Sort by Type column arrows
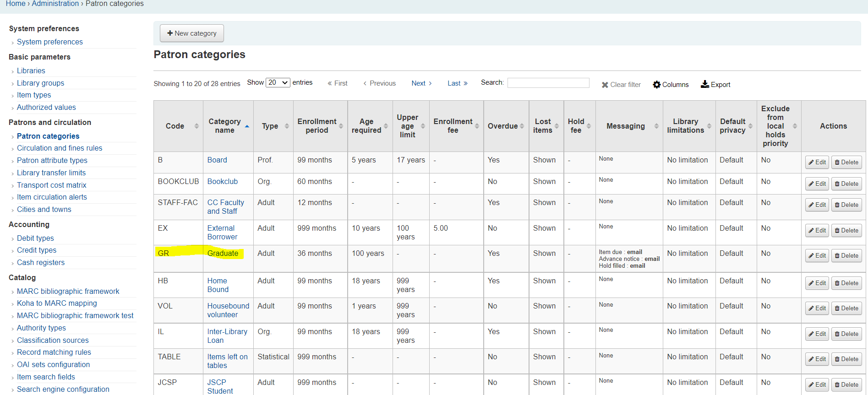The width and height of the screenshot is (868, 395). coord(287,126)
